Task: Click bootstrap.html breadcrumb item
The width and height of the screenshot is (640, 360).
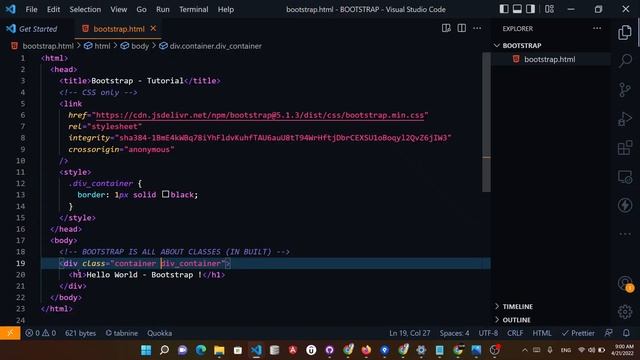Action: [x=48, y=46]
